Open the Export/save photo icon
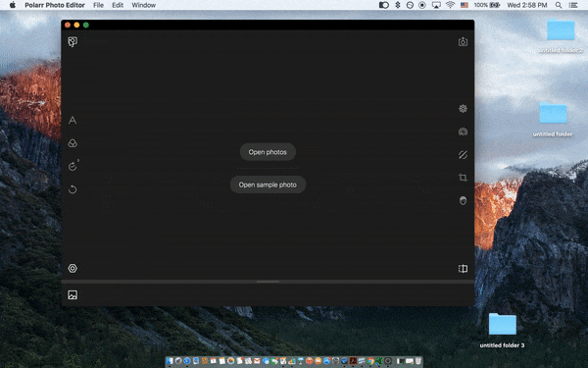The height and width of the screenshot is (368, 588). [x=463, y=41]
